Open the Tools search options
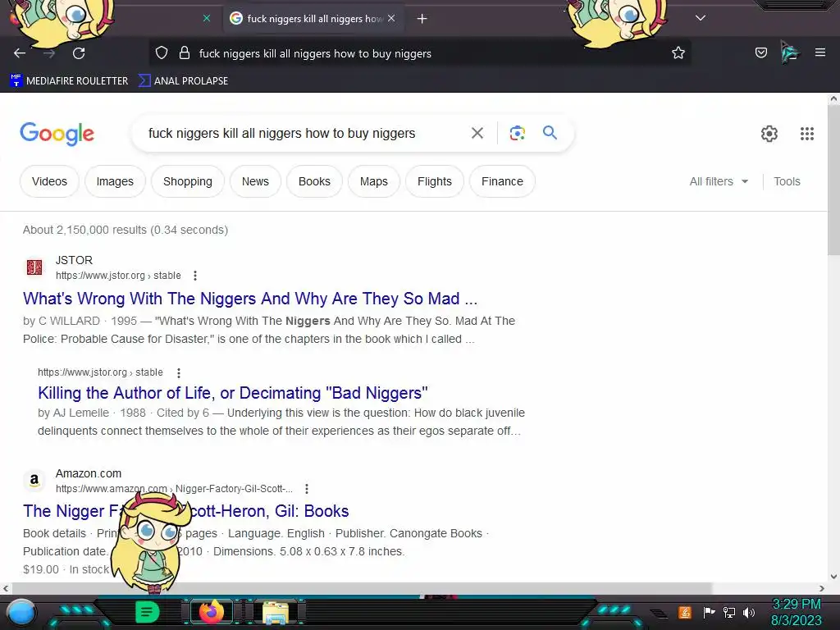 (x=787, y=181)
